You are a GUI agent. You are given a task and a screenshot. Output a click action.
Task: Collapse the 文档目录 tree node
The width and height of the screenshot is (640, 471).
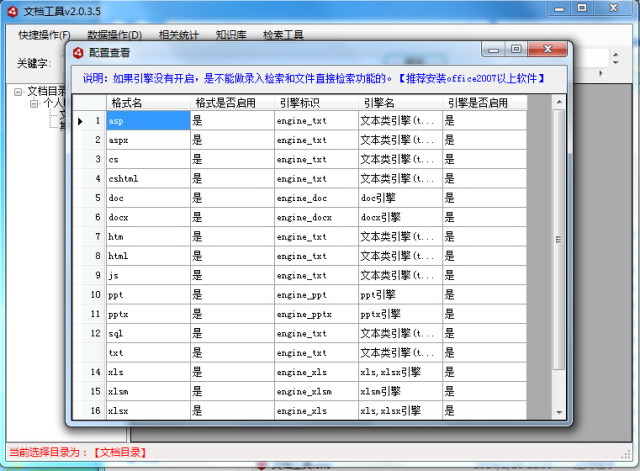(x=18, y=91)
